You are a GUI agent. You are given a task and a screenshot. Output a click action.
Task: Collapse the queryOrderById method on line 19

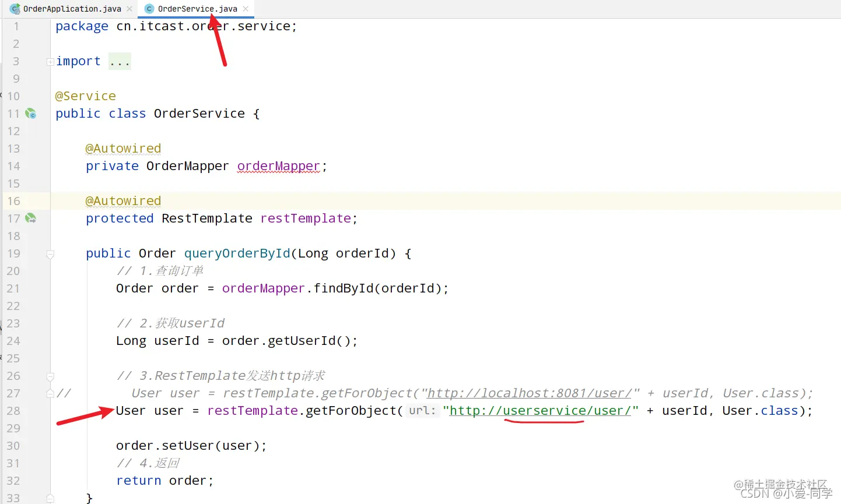click(50, 254)
